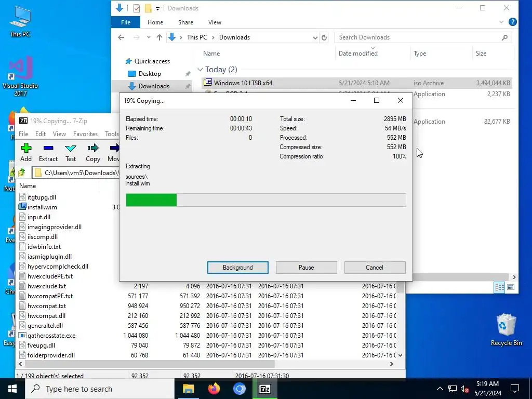Open Customize Quick Access Toolbar dropdown

click(157, 8)
